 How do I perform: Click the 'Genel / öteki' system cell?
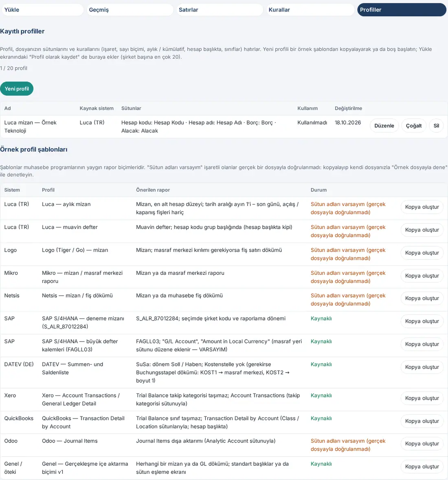coord(13,468)
